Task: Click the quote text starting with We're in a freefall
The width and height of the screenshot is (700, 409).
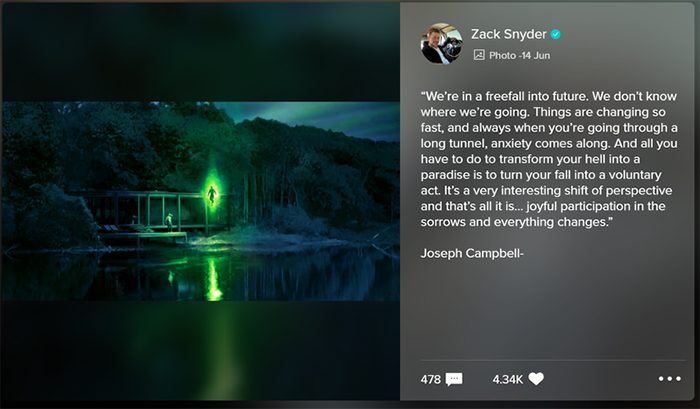Action: (549, 159)
